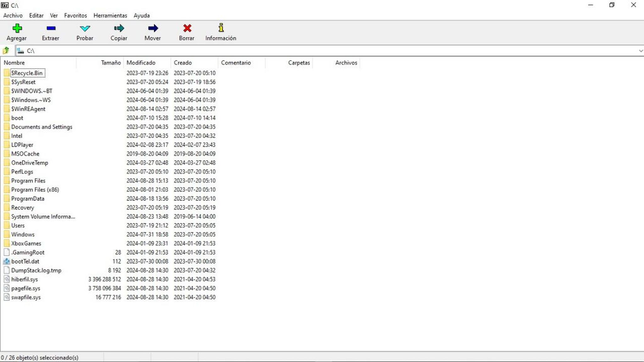Image resolution: width=644 pixels, height=362 pixels.
Task: Open the Información properties icon
Action: [221, 28]
